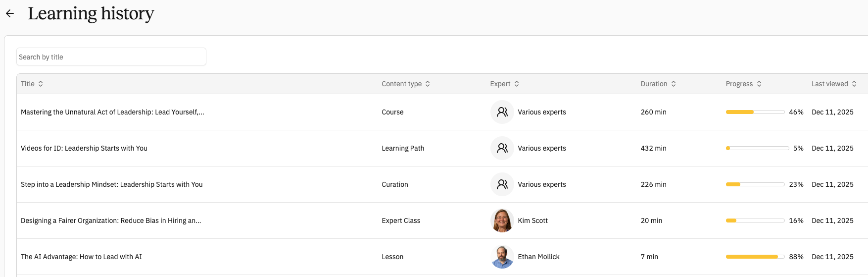
Task: Sort by Content type sort arrows
Action: (428, 84)
